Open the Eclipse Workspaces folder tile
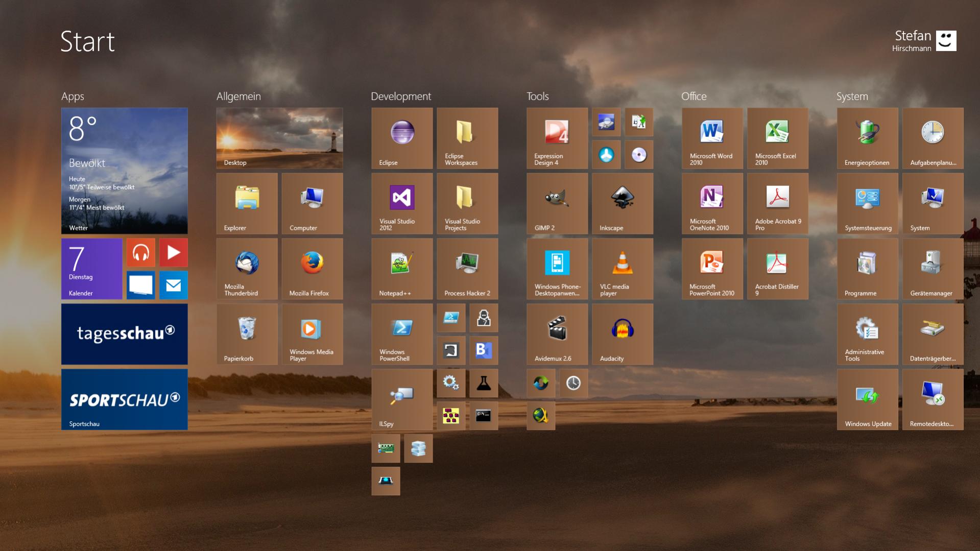 468,138
